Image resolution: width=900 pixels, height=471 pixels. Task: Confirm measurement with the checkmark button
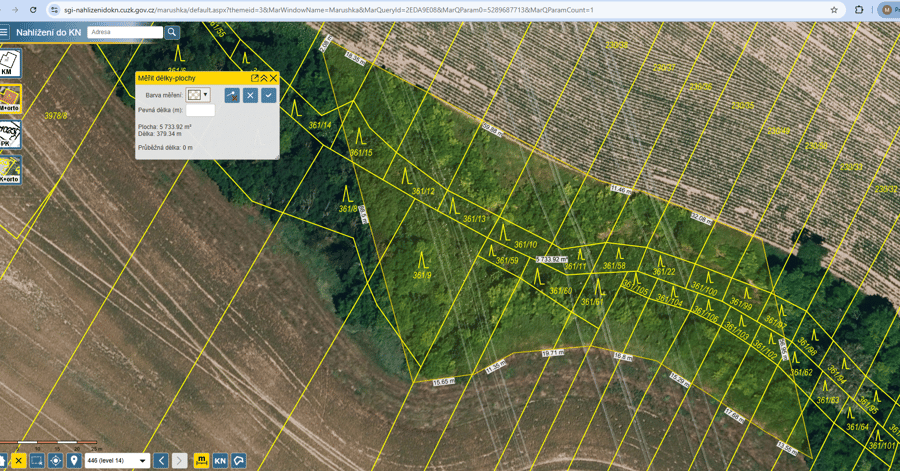tap(268, 95)
